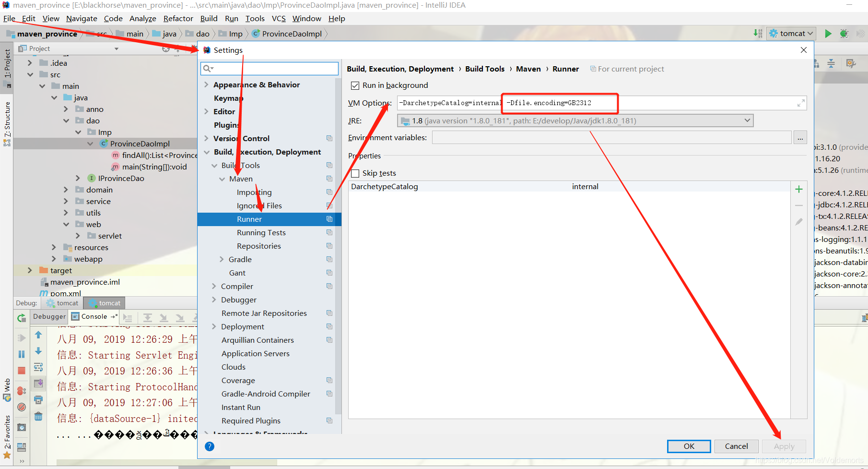Click the Environment variables field
868x469 pixels.
pyautogui.click(x=611, y=138)
